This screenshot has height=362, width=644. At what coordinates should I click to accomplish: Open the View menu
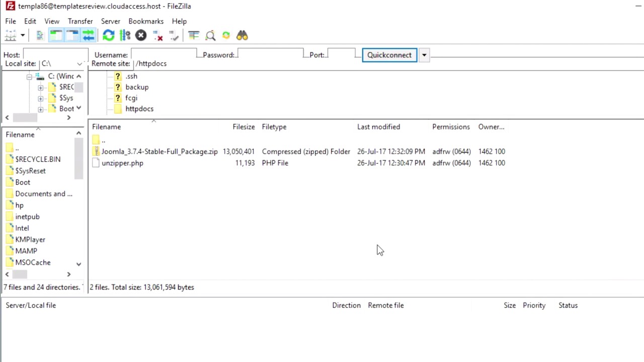(x=52, y=21)
